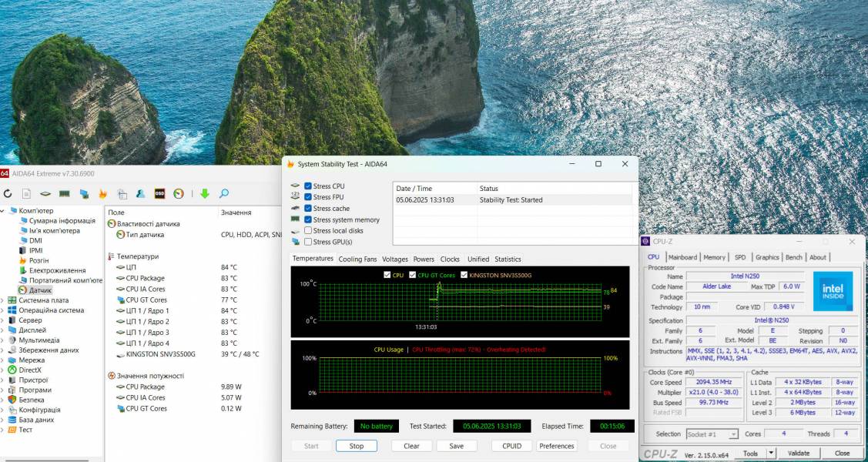The height and width of the screenshot is (462, 868).
Task: Select Ім'я комп'ютера tree item
Action: tap(54, 231)
